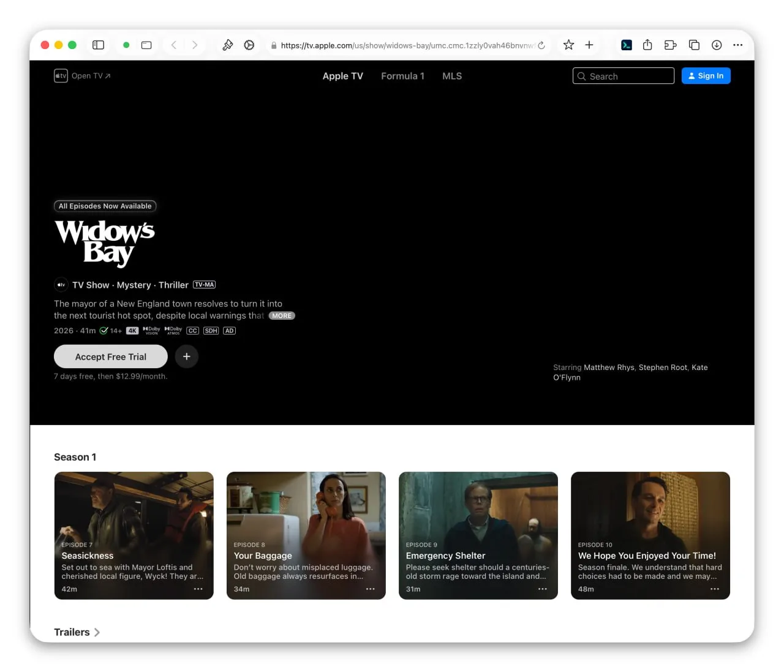Show the tab copies/windows icon
Viewport: 784px width, 672px height.
694,45
